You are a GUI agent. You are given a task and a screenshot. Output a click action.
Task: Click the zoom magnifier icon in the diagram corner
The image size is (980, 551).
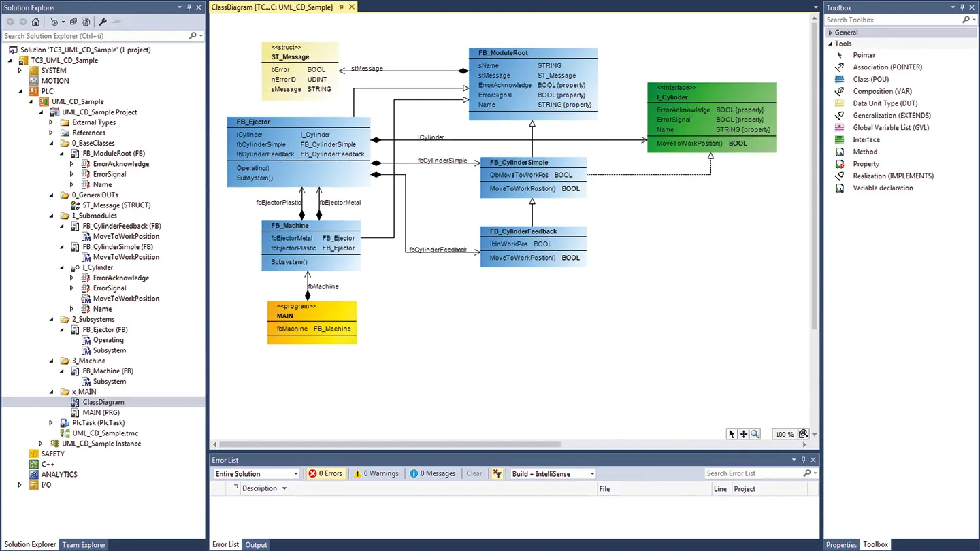click(755, 434)
